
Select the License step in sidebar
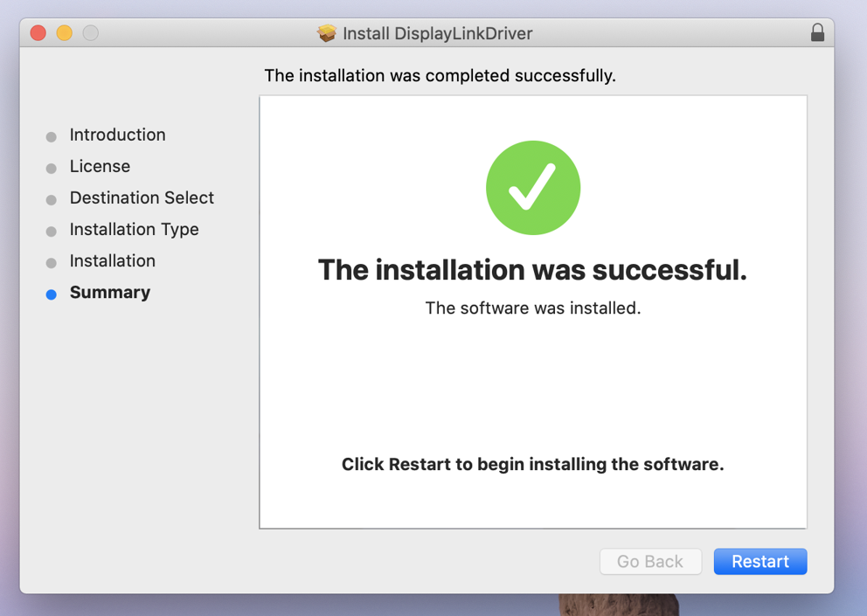tap(101, 166)
